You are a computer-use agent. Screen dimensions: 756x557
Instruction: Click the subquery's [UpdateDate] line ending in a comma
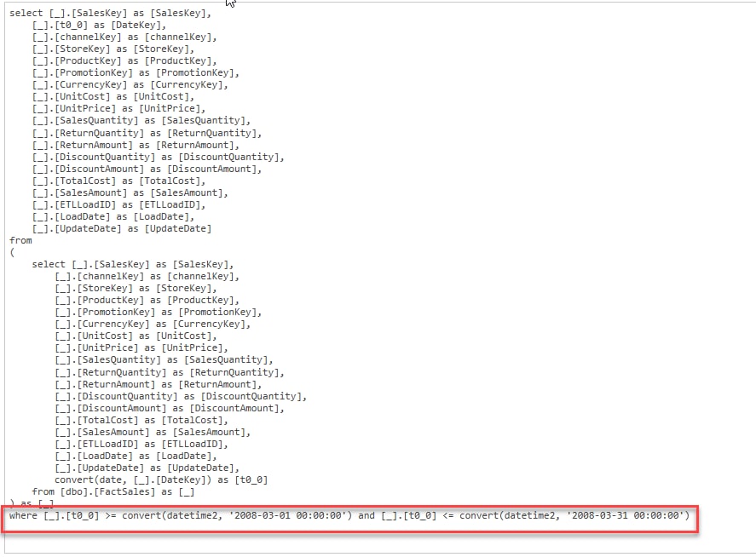pos(147,468)
